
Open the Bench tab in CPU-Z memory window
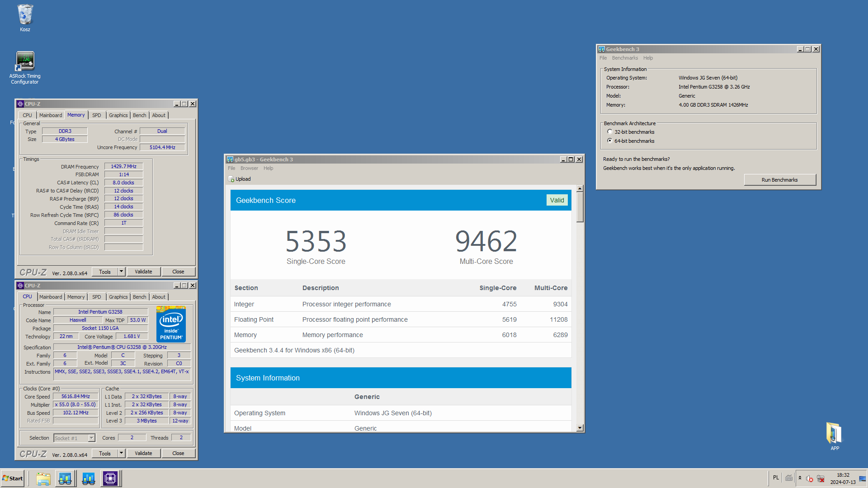[140, 115]
